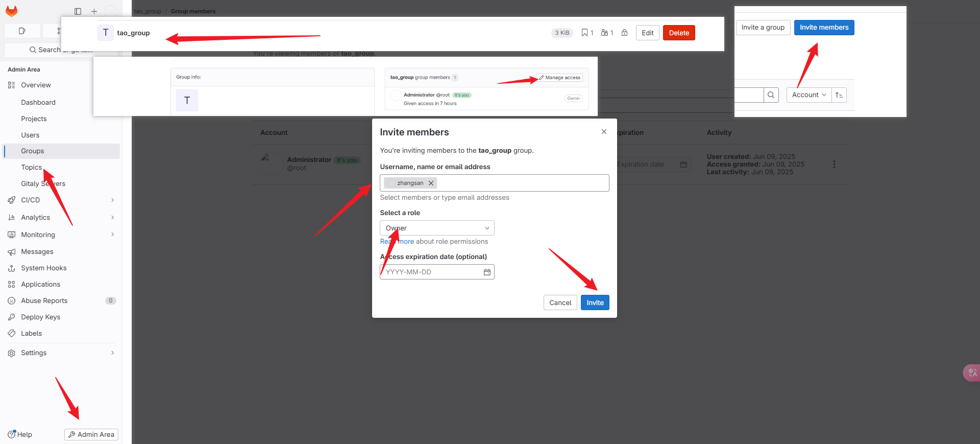Open the tao_group breadcrumb link
980x444 pixels.
click(x=148, y=11)
